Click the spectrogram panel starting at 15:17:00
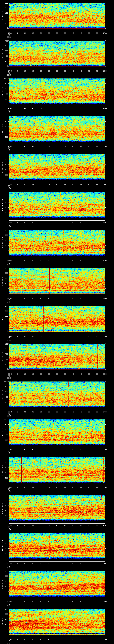This screenshot has width=114, height=644. pyautogui.click(x=57, y=54)
